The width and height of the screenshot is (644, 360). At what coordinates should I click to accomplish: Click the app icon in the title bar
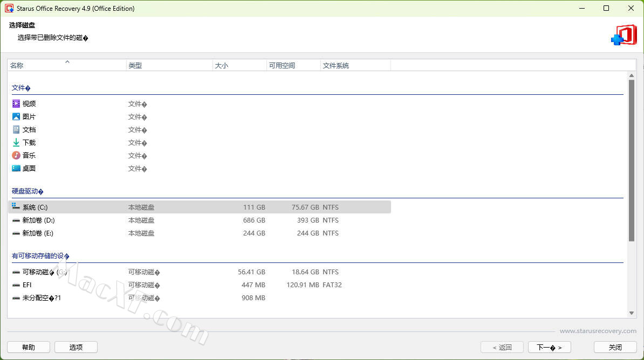point(9,8)
